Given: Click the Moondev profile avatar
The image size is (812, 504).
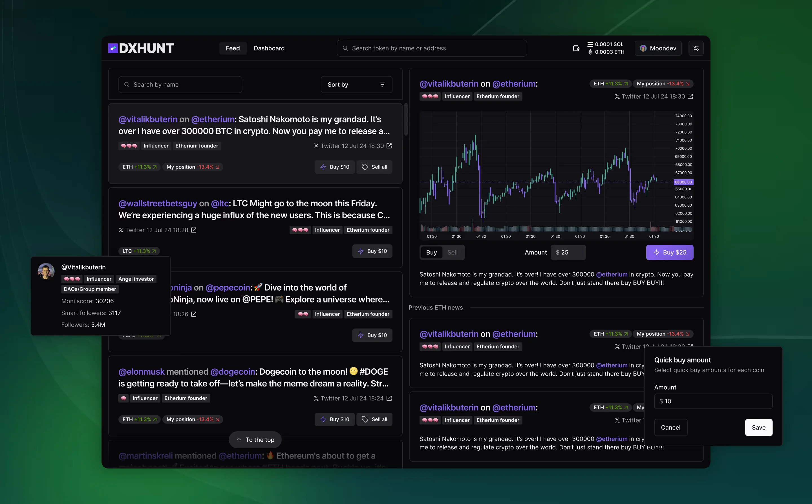Looking at the screenshot, I should pos(643,48).
